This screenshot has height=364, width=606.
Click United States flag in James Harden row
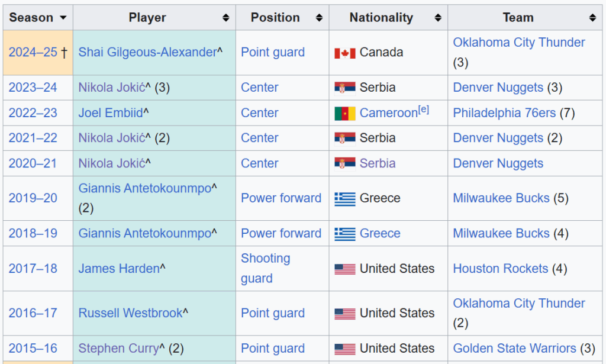[x=345, y=269]
